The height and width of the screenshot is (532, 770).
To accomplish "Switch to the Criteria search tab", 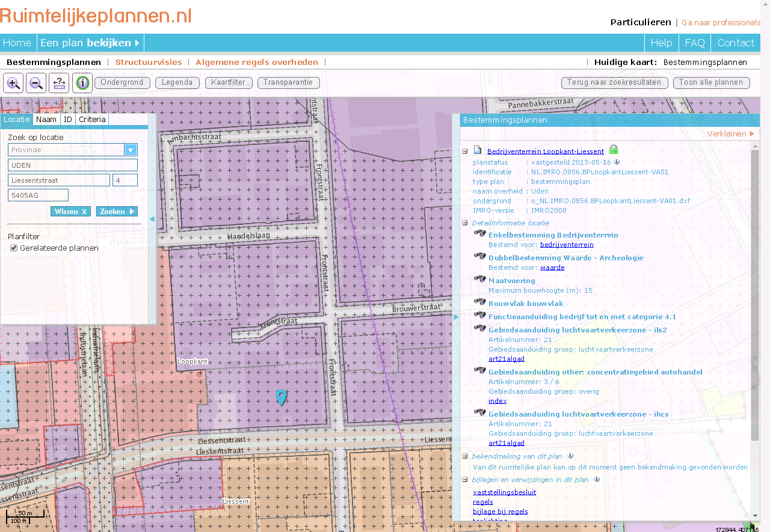I will (x=92, y=120).
